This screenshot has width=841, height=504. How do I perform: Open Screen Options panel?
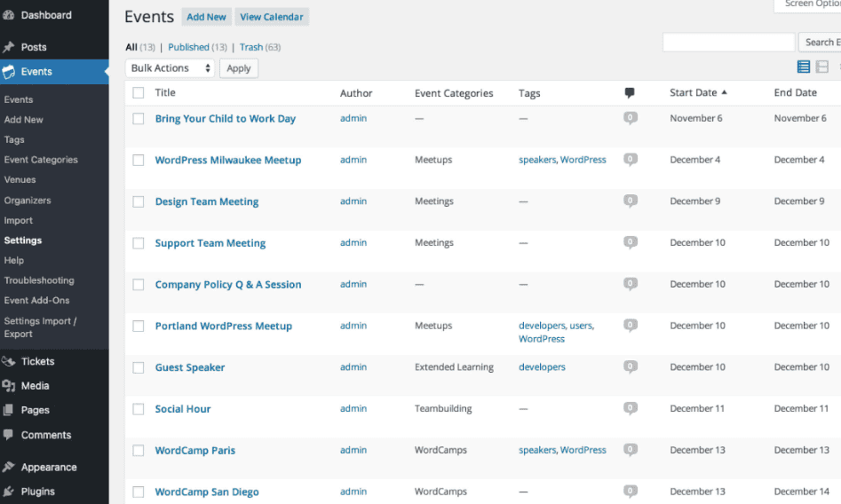(808, 4)
